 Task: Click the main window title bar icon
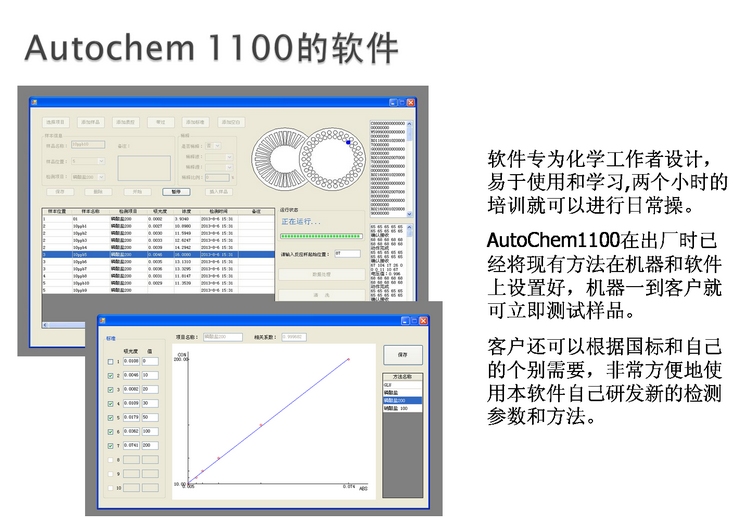click(x=33, y=102)
